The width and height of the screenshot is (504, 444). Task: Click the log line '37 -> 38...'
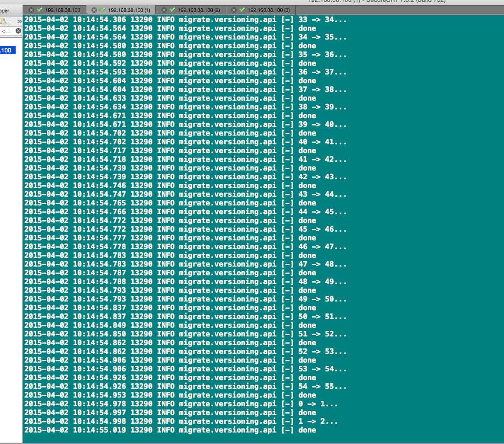(186, 89)
